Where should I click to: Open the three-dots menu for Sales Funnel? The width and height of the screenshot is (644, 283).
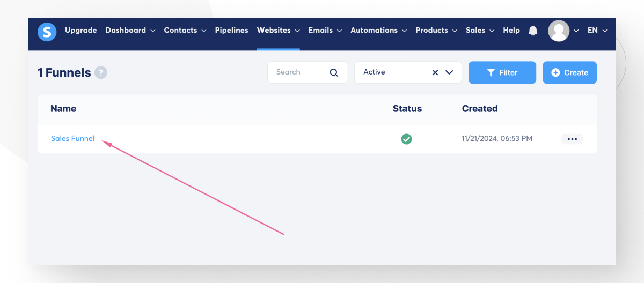coord(572,139)
